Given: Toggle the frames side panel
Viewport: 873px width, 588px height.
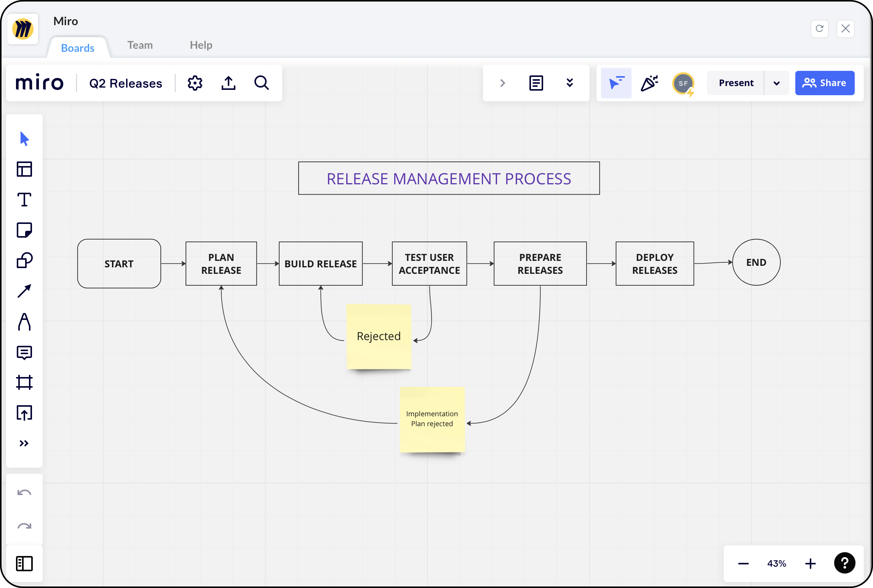Looking at the screenshot, I should tap(24, 563).
